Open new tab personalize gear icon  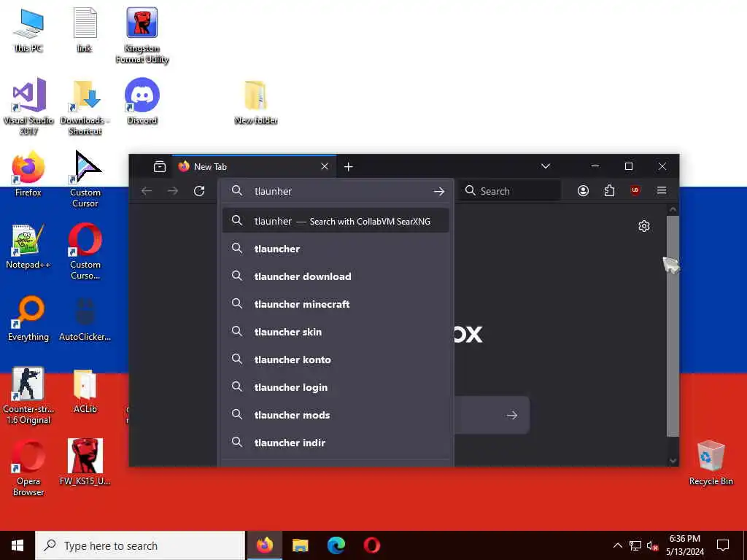point(644,226)
